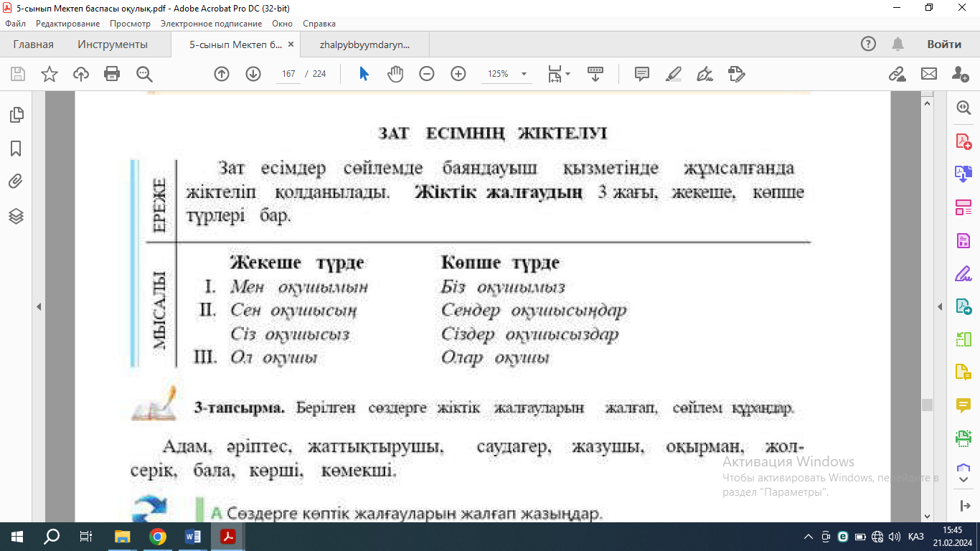The height and width of the screenshot is (551, 980).
Task: Open the Windows Start menu
Action: 17,536
